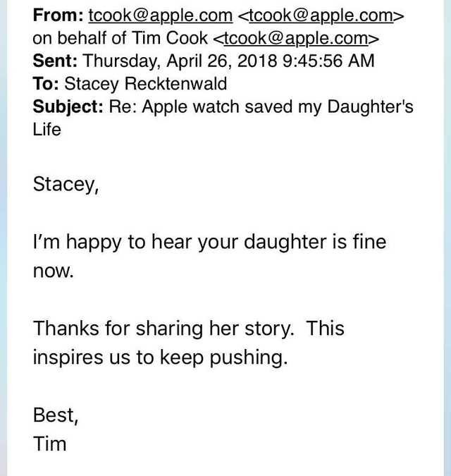The width and height of the screenshot is (451, 476).
Task: Click the timestamp 9:45:56 AM
Action: [328, 61]
